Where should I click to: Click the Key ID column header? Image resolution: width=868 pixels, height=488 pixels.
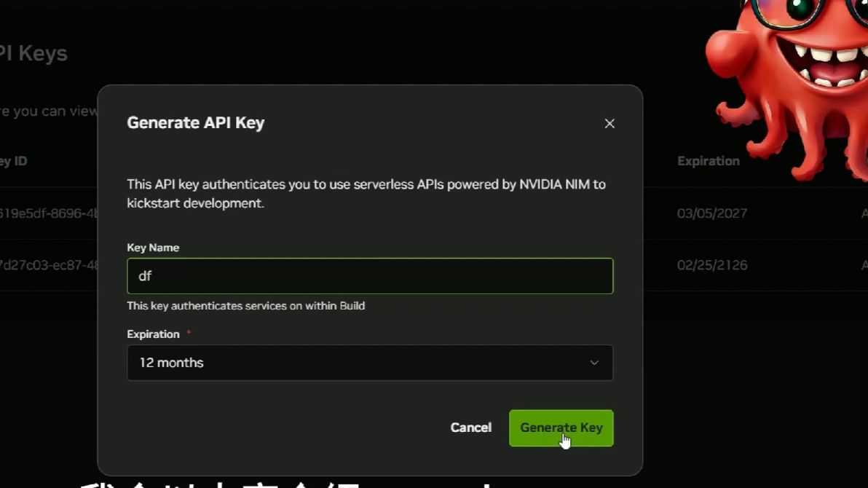pos(14,161)
